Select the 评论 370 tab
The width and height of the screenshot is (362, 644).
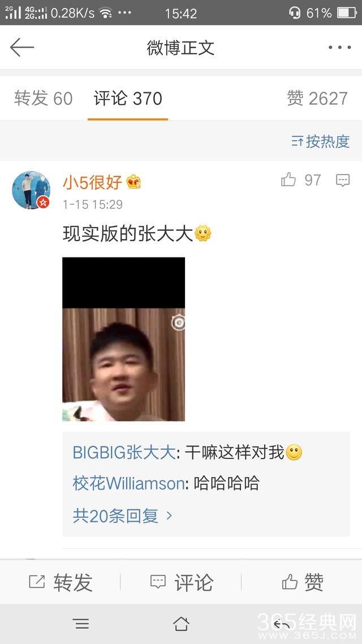(128, 98)
